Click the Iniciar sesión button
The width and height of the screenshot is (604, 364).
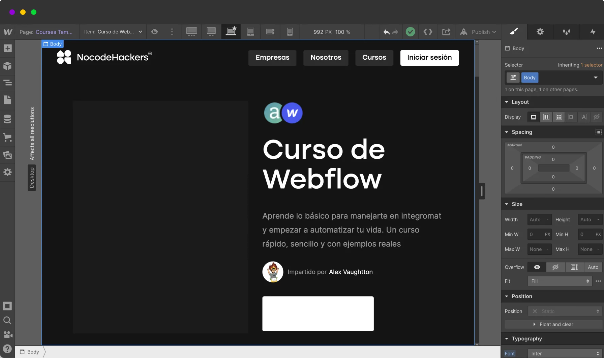(429, 58)
